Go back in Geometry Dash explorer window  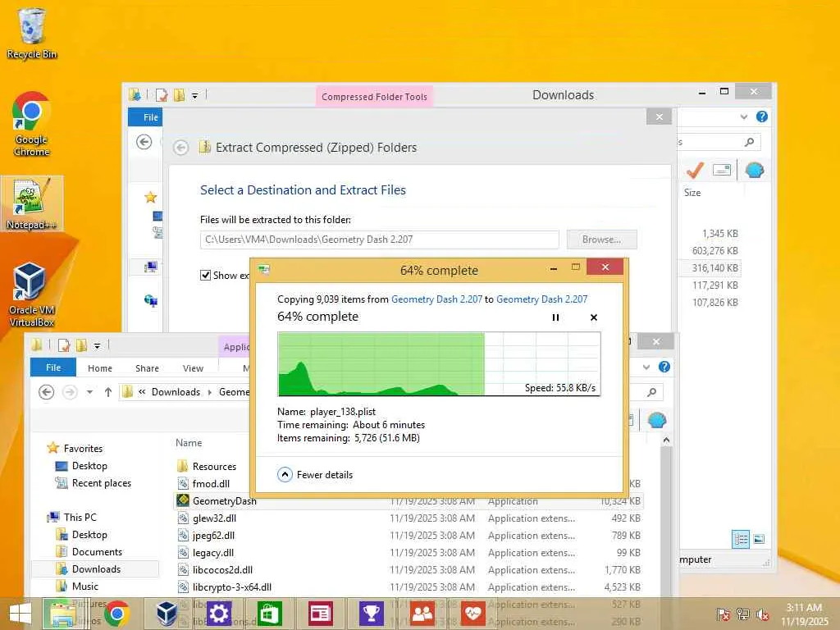[x=47, y=392]
